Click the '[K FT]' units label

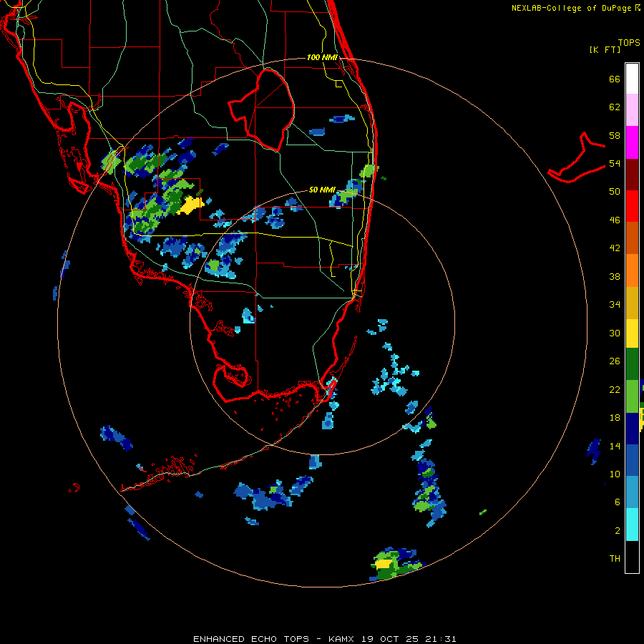605,50
